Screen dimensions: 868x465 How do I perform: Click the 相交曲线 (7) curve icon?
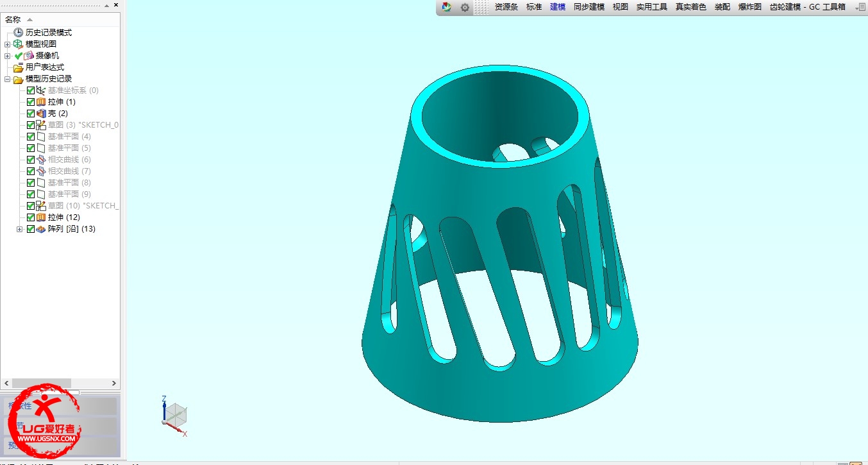pos(41,171)
